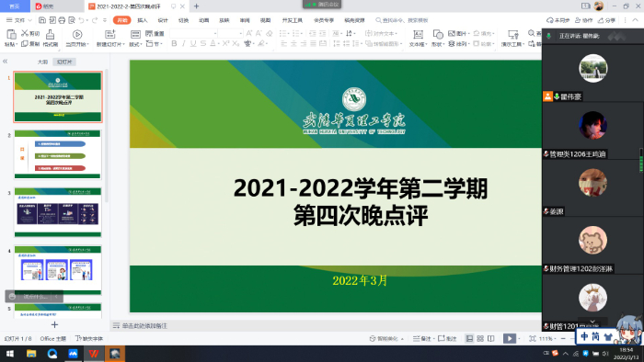Click the fit-to-window zoom icon
Image resolution: width=644 pixels, height=362 pixels.
(x=533, y=338)
